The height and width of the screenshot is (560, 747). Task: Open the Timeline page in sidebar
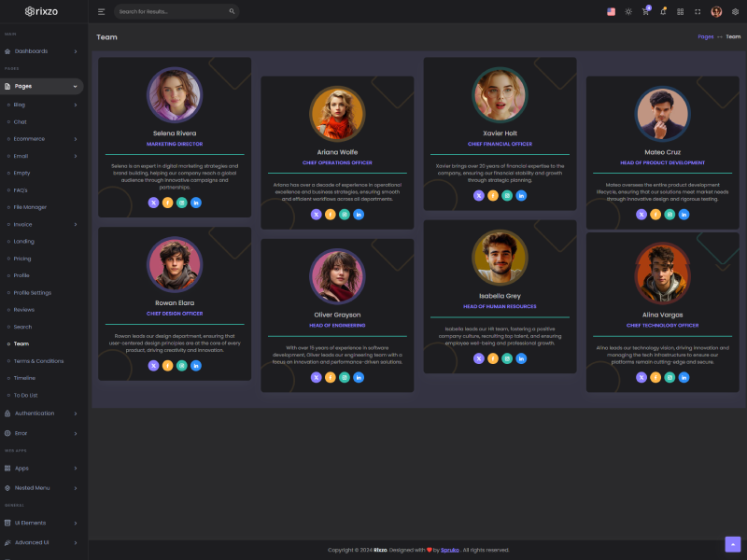(x=24, y=378)
